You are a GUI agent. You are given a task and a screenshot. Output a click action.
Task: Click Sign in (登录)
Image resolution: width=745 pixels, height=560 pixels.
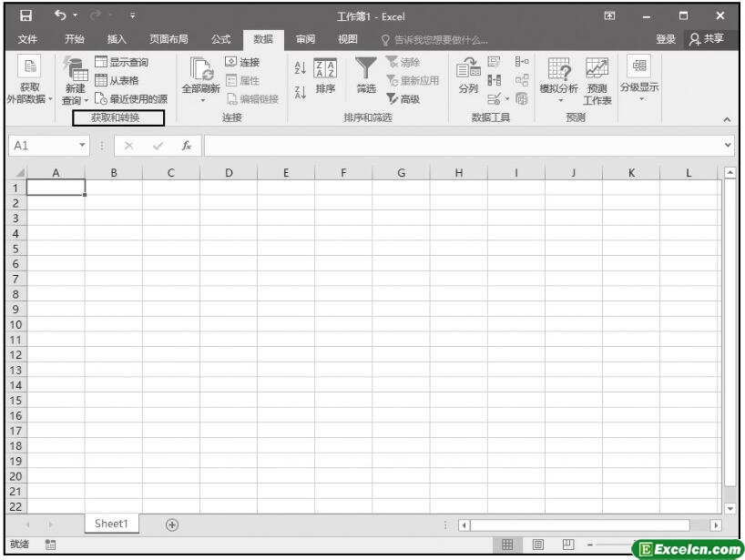666,39
